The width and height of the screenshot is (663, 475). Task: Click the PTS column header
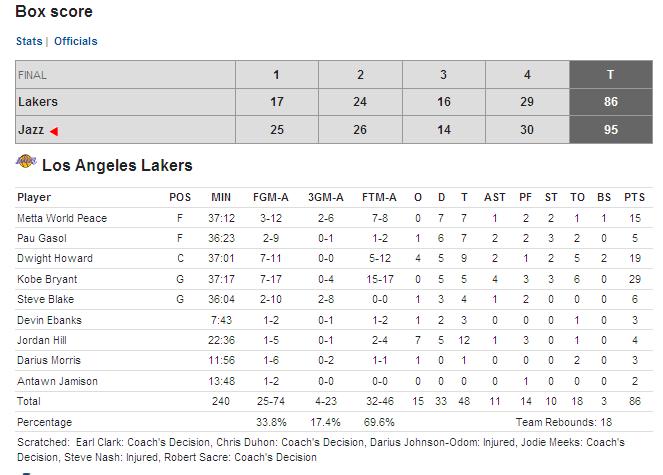[x=635, y=197]
